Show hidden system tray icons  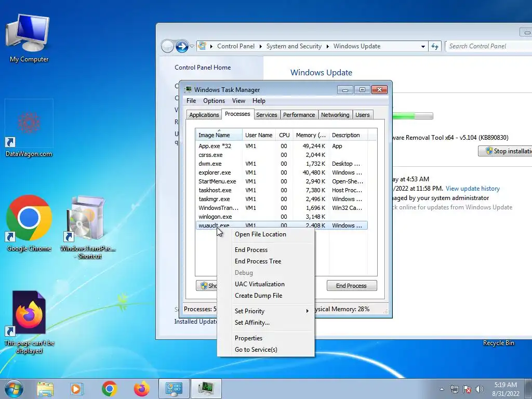coord(442,389)
